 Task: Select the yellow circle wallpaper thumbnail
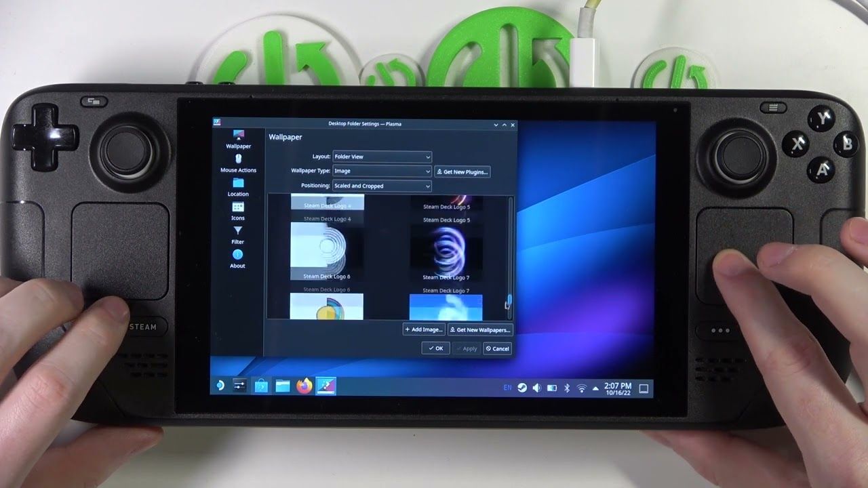coord(326,306)
